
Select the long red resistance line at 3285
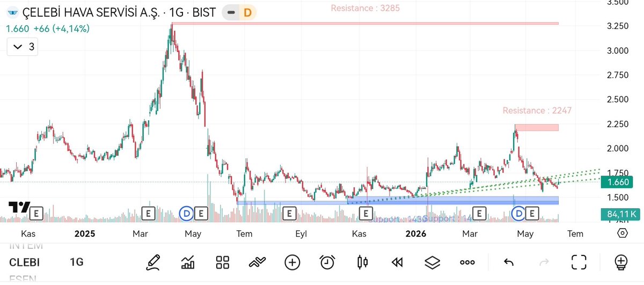click(x=365, y=24)
